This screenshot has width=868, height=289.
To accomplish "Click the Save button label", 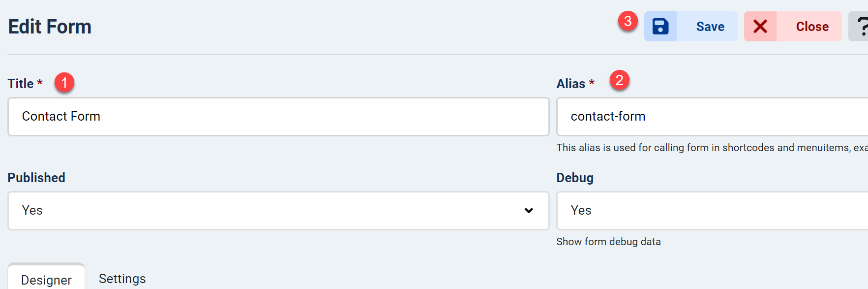I will [x=710, y=27].
